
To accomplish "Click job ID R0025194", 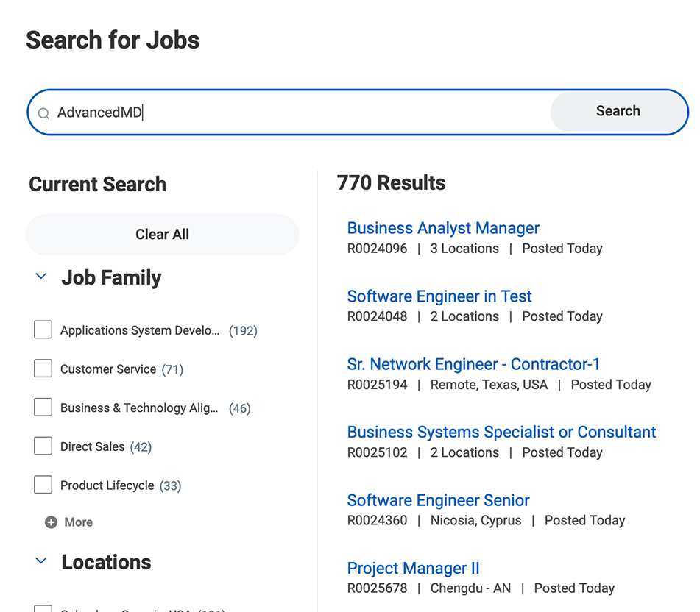I will point(377,385).
